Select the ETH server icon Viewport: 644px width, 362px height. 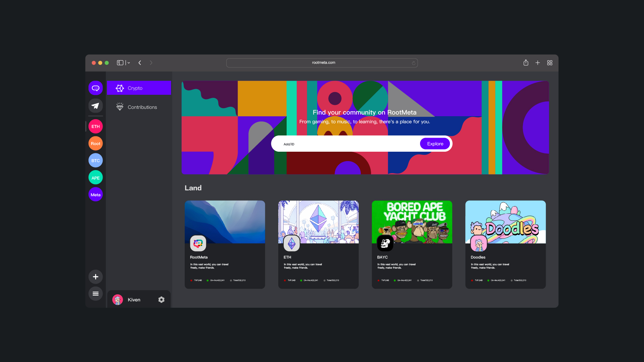tap(96, 127)
